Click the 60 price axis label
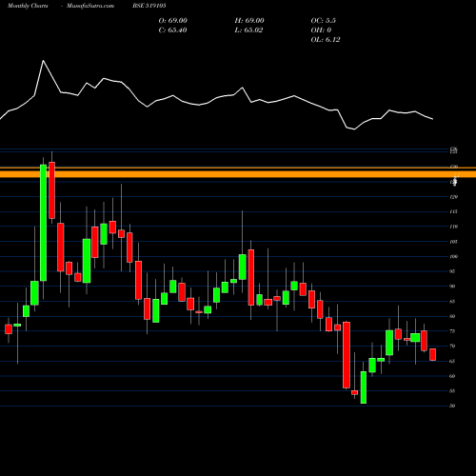The height and width of the screenshot is (476, 476). [453, 376]
